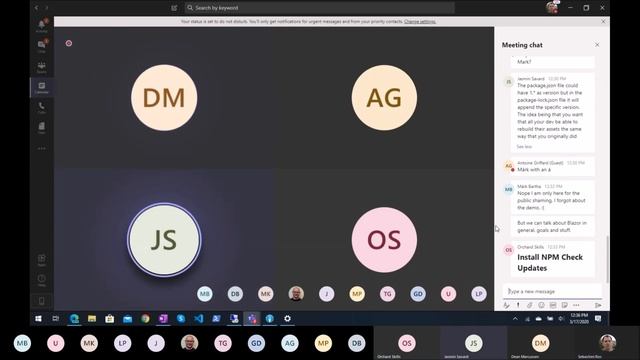Open File Explorer from the taskbar
Screen dimensions: 640x360
coord(92,319)
